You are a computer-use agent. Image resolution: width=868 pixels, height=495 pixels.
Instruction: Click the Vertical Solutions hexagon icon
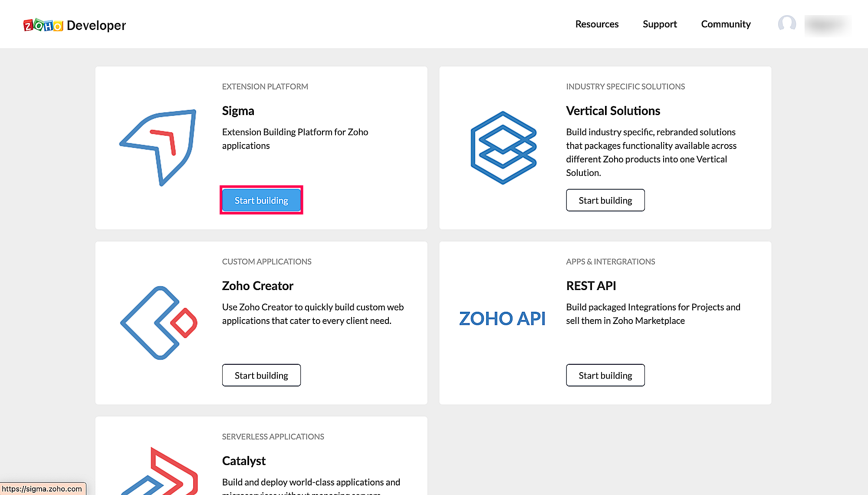(x=503, y=148)
